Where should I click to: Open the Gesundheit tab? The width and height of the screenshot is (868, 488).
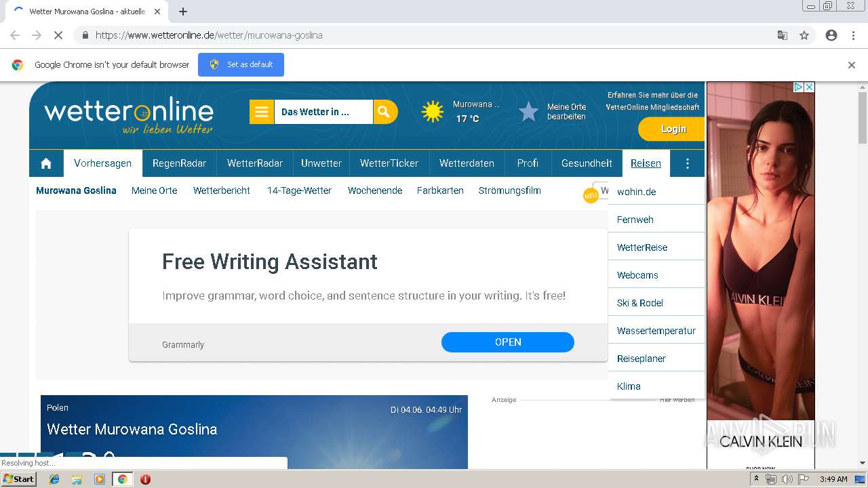(587, 163)
